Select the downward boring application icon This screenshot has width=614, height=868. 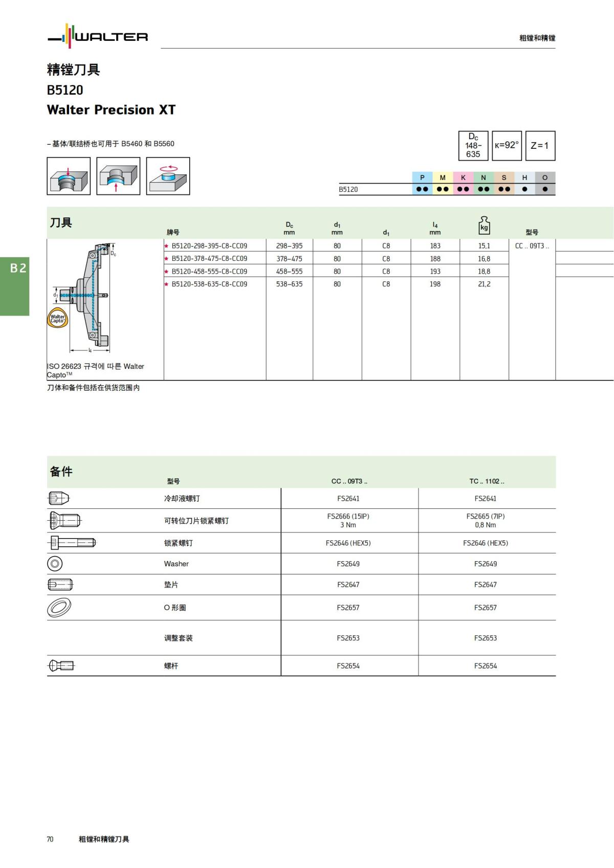69,176
